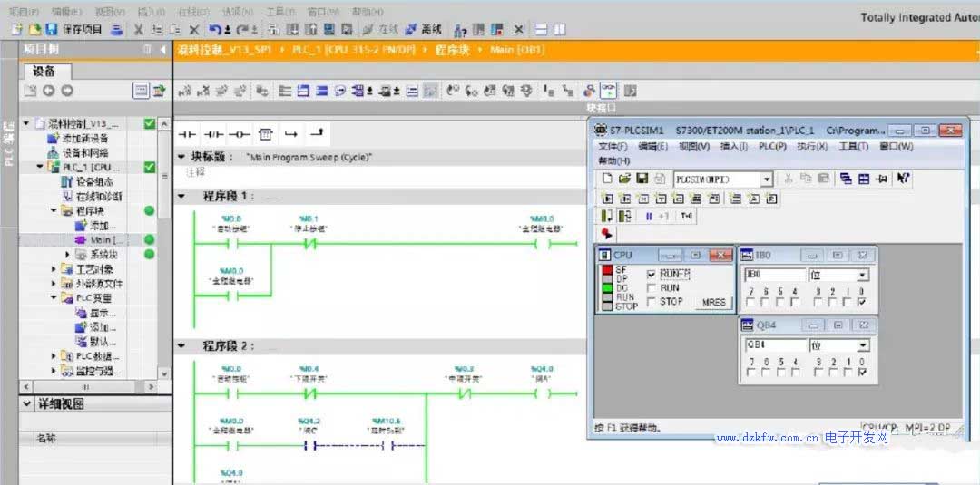Expand the 工艺对象 folder

pyautogui.click(x=54, y=269)
